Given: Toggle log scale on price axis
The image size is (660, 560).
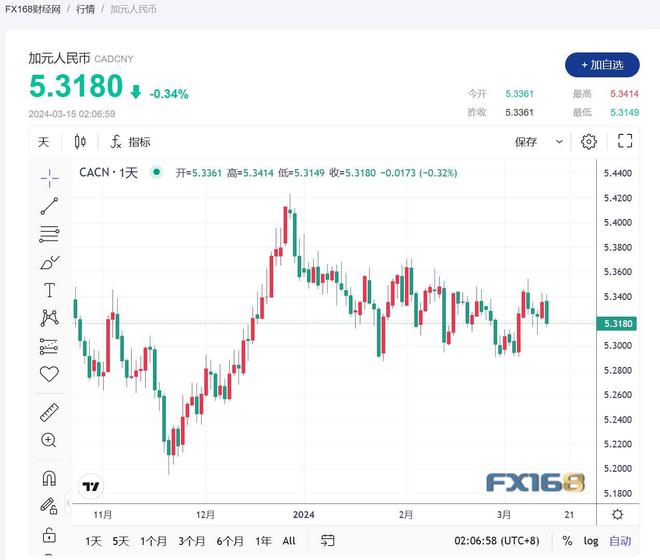Looking at the screenshot, I should click(591, 541).
